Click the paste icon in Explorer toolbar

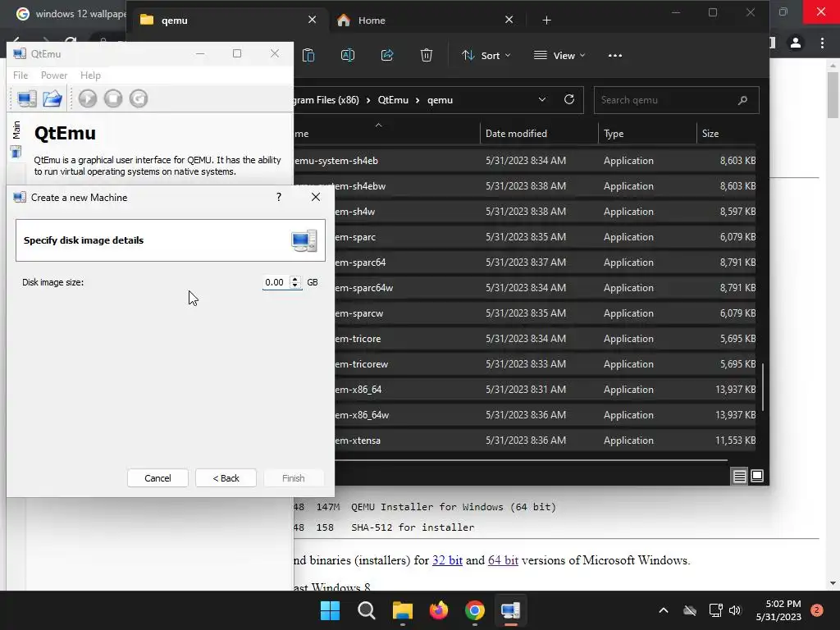308,55
